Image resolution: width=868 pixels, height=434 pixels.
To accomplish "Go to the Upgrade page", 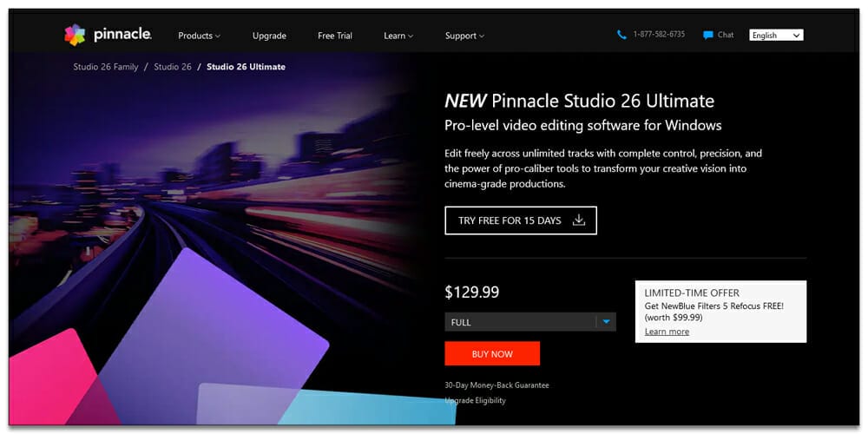I will 269,36.
